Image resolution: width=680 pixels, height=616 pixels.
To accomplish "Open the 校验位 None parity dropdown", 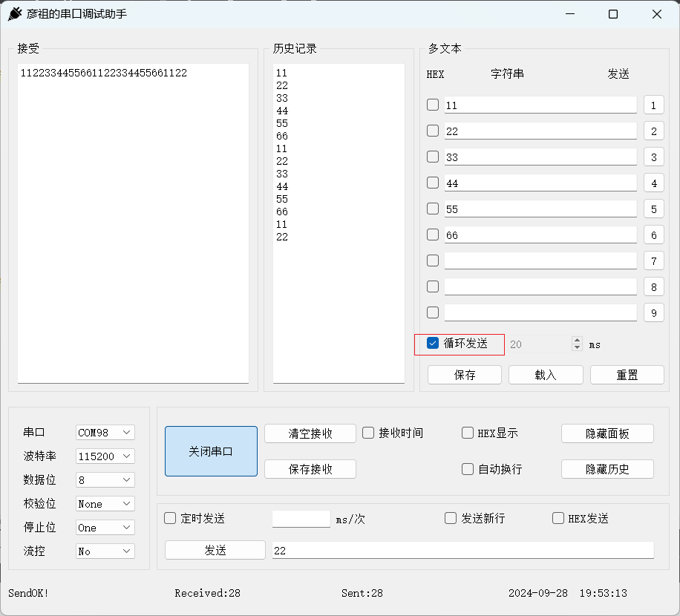I will [105, 504].
